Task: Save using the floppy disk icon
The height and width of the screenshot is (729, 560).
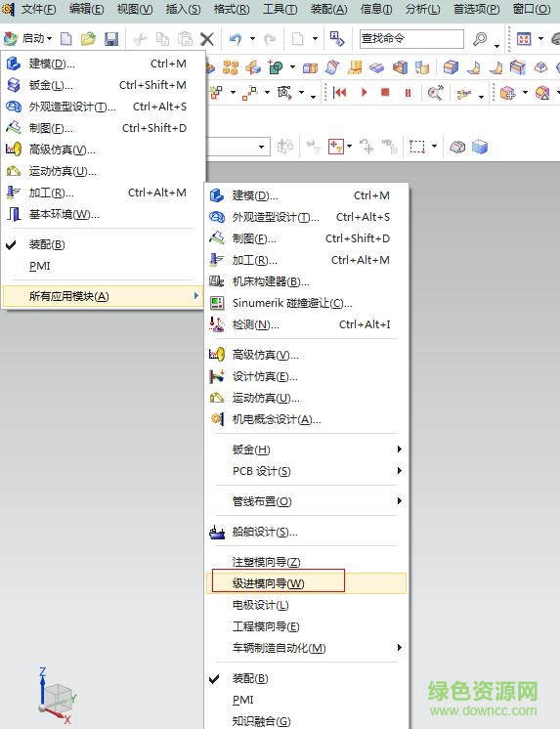Action: 111,38
